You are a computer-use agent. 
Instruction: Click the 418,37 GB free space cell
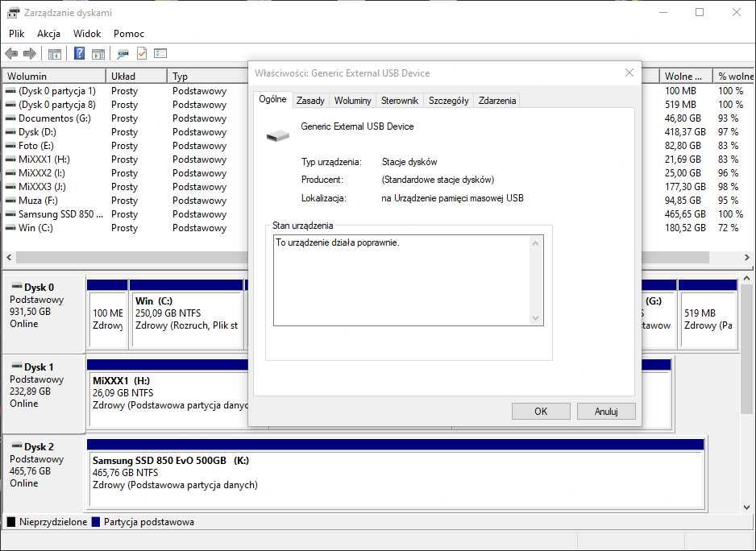click(685, 132)
